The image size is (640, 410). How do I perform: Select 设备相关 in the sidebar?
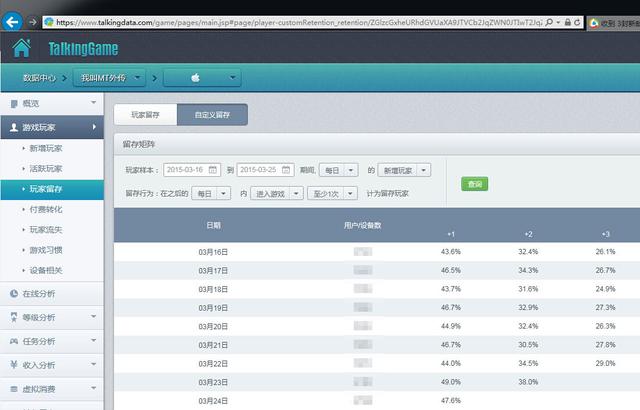tap(46, 270)
